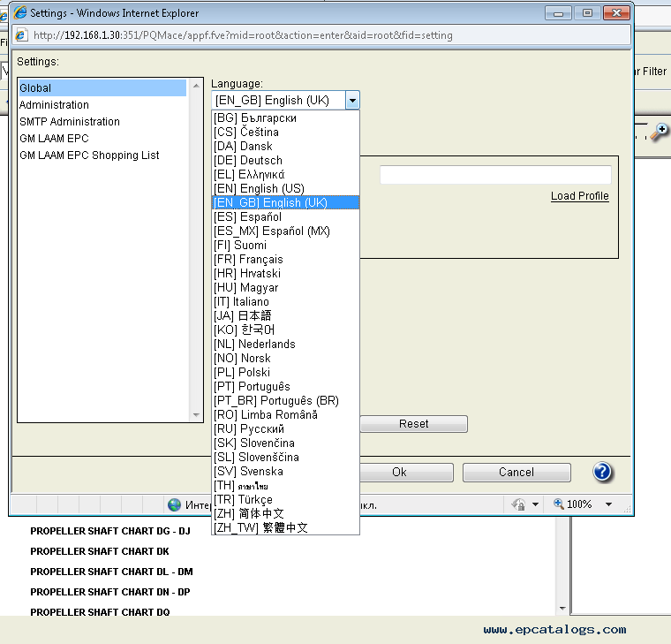671x644 pixels.
Task: Click the Internet Explorer icon in title bar
Action: point(21,13)
